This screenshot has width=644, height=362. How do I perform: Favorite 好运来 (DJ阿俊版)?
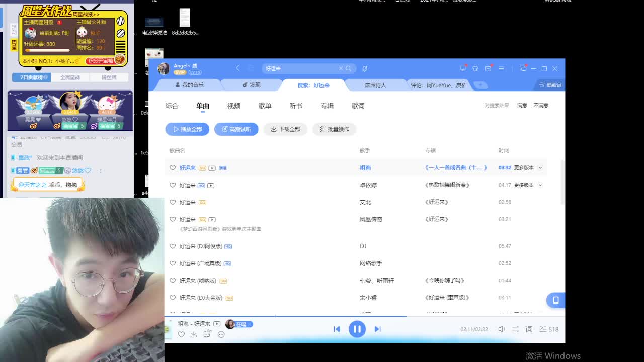[x=173, y=246]
